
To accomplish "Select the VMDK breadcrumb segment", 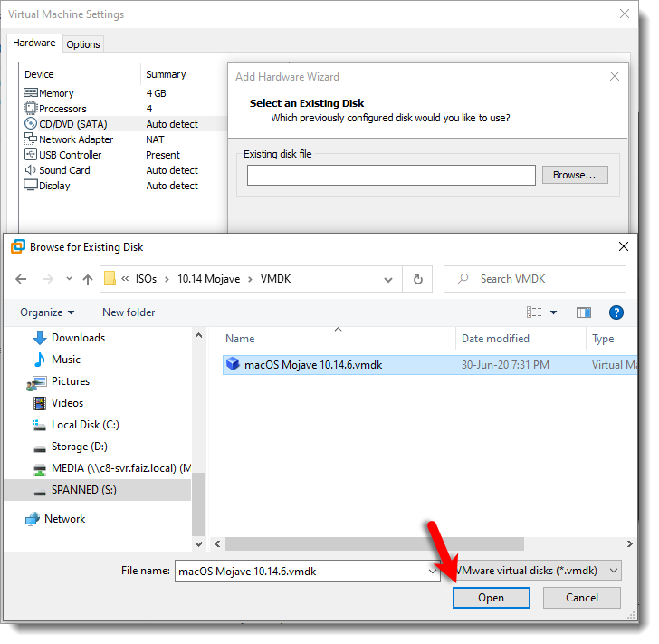I will [276, 279].
